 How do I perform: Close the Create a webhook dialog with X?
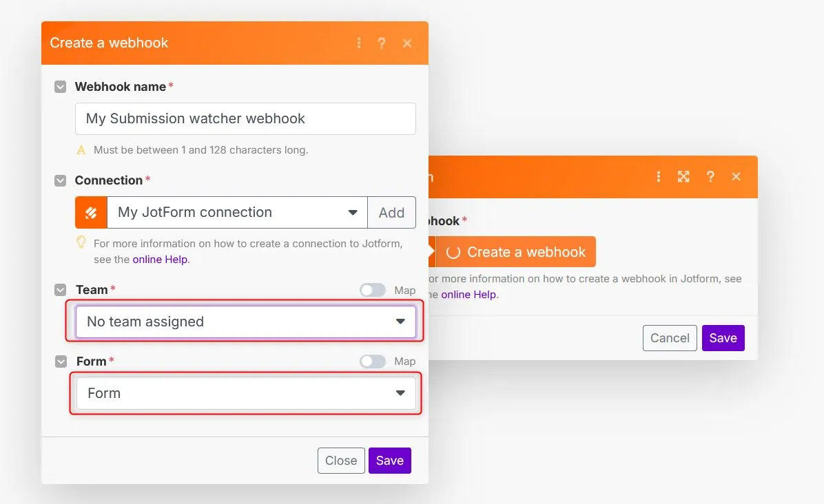click(x=407, y=43)
